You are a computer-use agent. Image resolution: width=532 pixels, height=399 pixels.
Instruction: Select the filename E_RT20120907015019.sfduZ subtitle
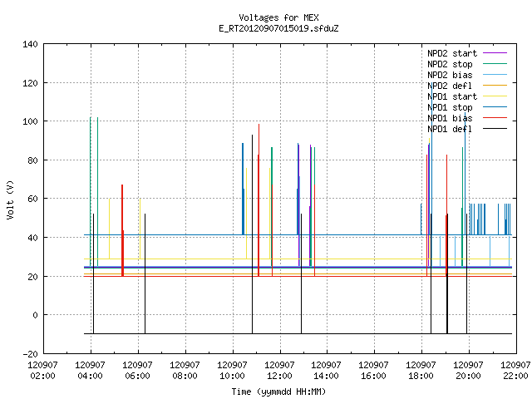pos(278,28)
